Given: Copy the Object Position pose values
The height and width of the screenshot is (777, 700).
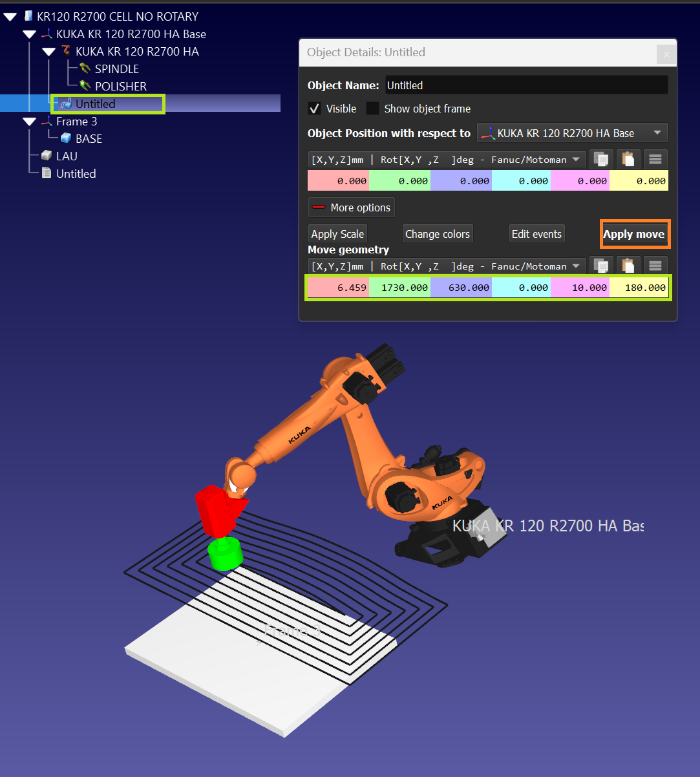Looking at the screenshot, I should point(602,160).
